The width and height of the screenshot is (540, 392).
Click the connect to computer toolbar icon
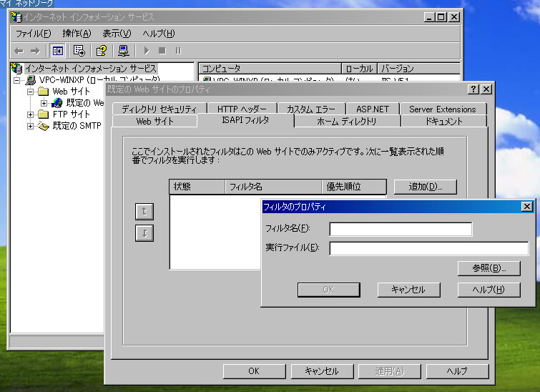(x=124, y=51)
